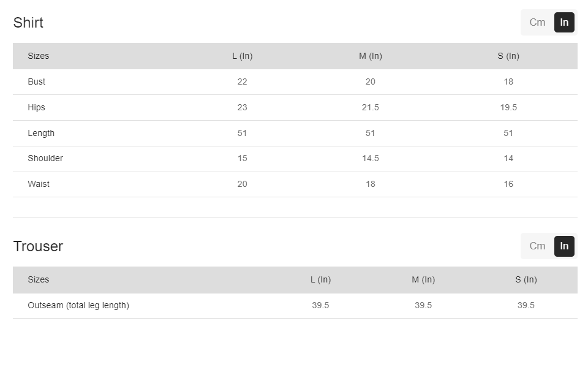This screenshot has width=588, height=375.
Task: Click the Hips row label
Action: tap(36, 107)
